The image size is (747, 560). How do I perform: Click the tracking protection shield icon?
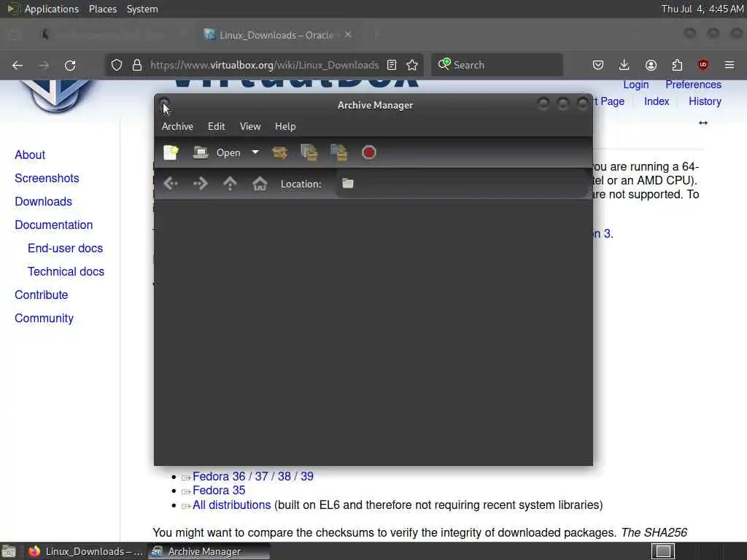pos(116,65)
